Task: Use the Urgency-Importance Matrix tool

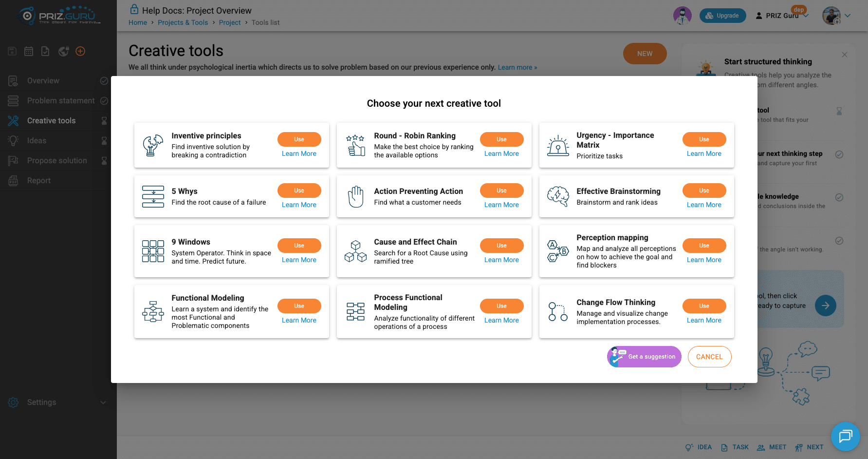Action: pyautogui.click(x=704, y=139)
